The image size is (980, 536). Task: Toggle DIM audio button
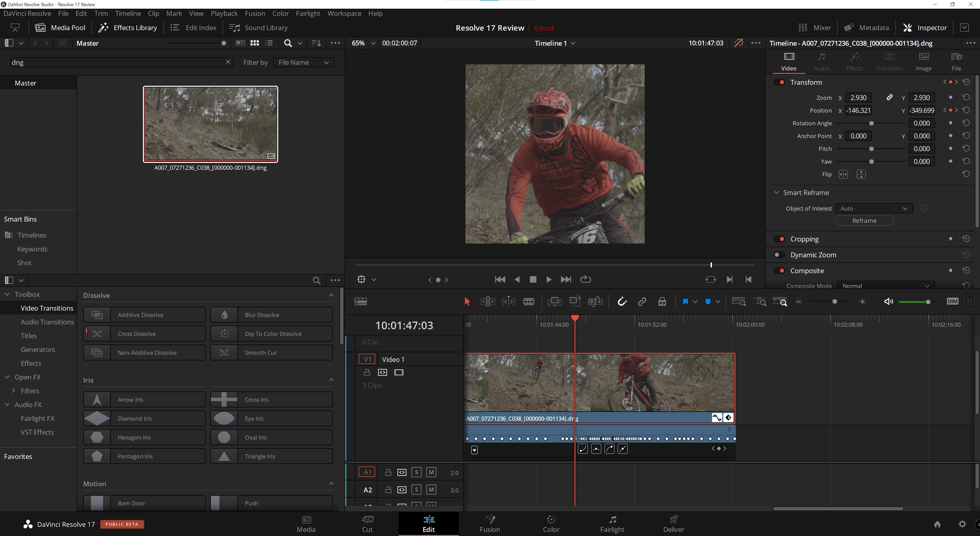(x=952, y=301)
